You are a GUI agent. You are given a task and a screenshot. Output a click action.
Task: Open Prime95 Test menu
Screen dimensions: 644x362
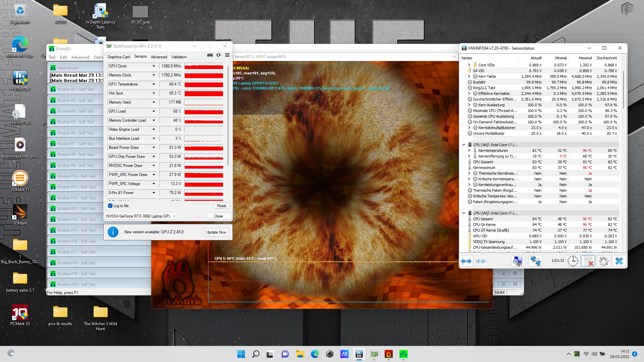click(52, 57)
